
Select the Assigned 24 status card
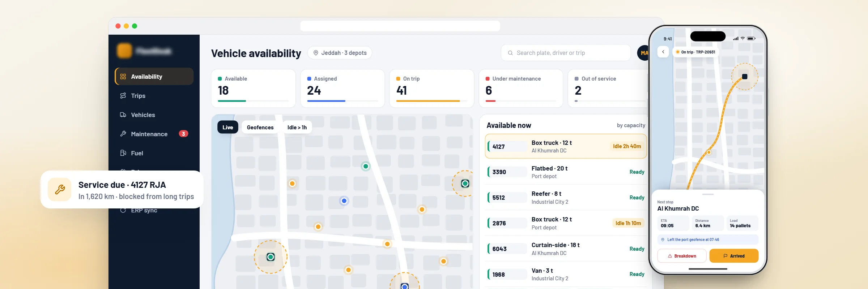[342, 89]
